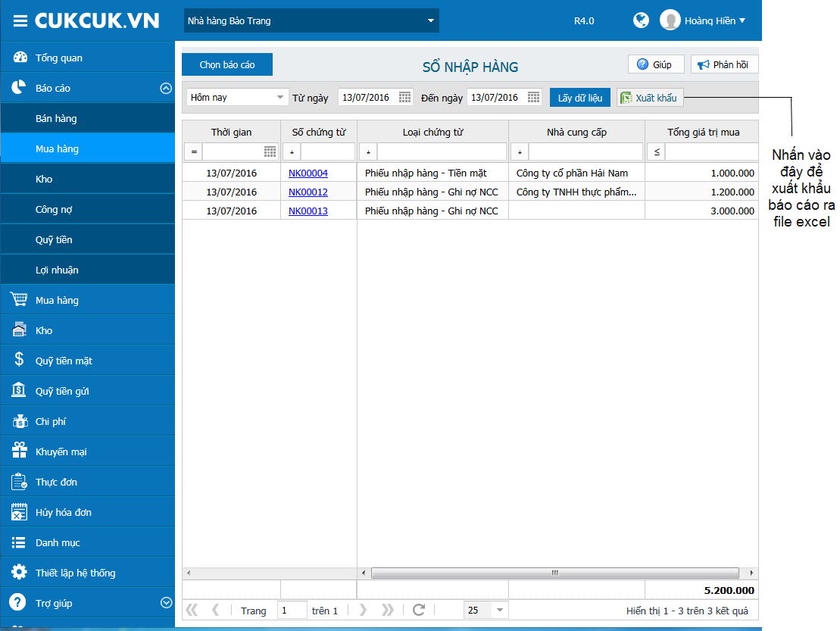This screenshot has width=840, height=631.
Task: Click the horizontal scrollbar thumb of the table
Action: [555, 573]
